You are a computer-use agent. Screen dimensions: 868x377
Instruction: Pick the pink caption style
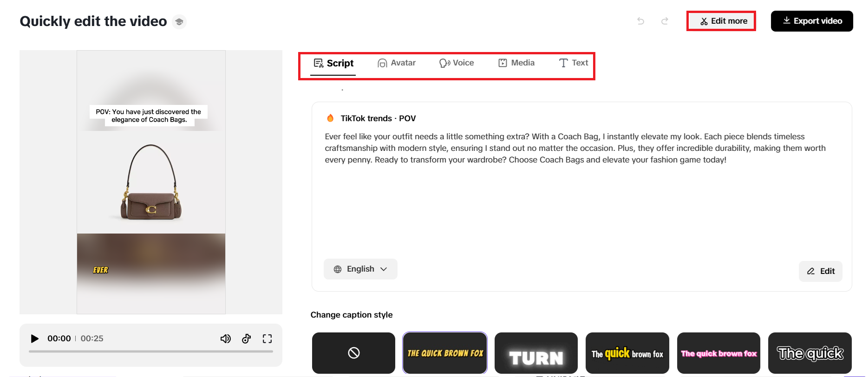[x=718, y=353]
